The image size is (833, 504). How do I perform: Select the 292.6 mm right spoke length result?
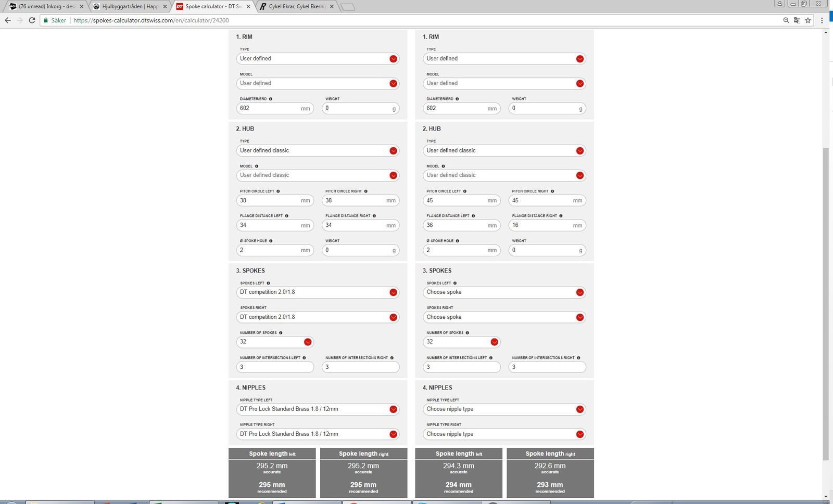[550, 466]
